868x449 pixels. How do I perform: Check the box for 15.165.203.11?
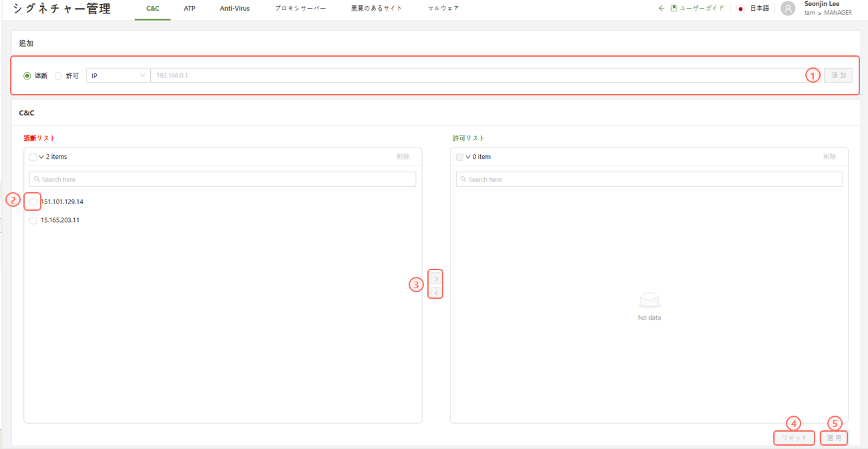click(x=33, y=220)
